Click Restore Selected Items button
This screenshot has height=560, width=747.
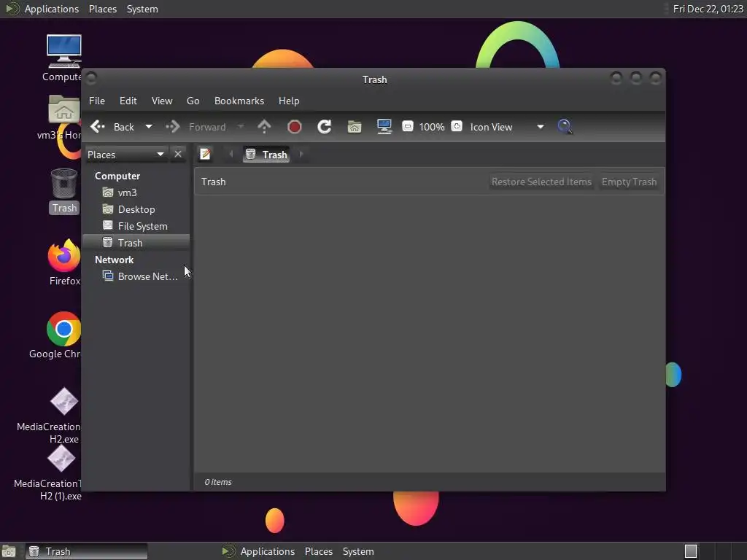click(x=541, y=182)
